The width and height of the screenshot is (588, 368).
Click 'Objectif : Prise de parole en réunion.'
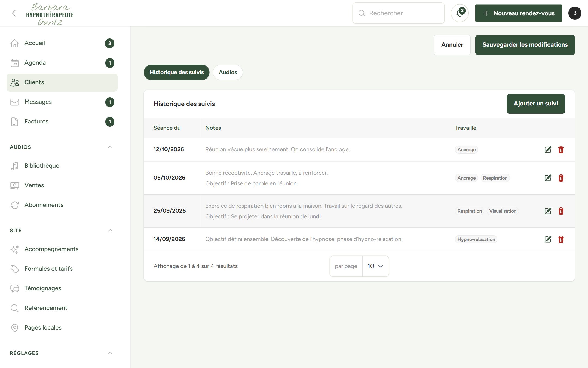pos(252,183)
